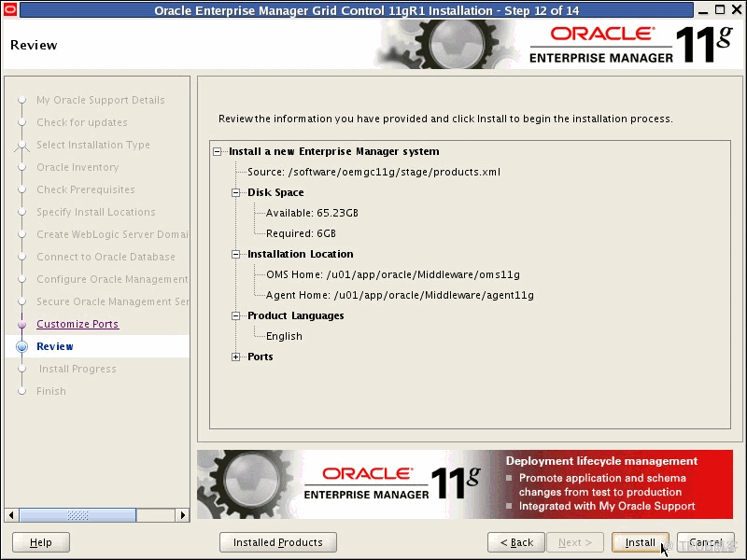Select the Product Languages tree label
This screenshot has width=747, height=560.
pos(296,315)
